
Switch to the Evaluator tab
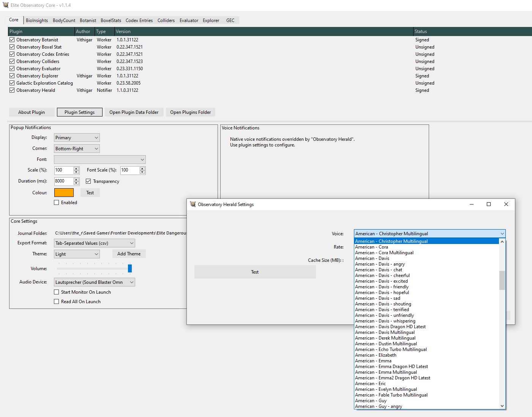[189, 20]
